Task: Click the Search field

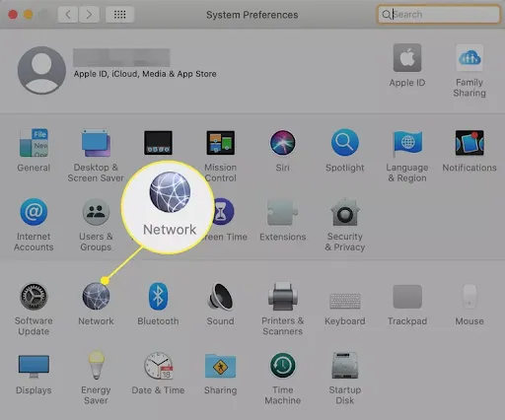Action: [x=439, y=15]
